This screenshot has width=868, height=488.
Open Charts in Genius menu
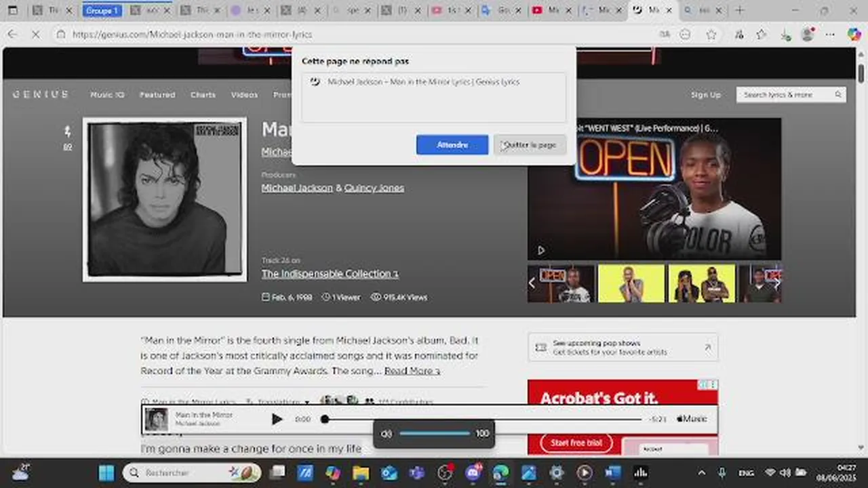point(203,95)
